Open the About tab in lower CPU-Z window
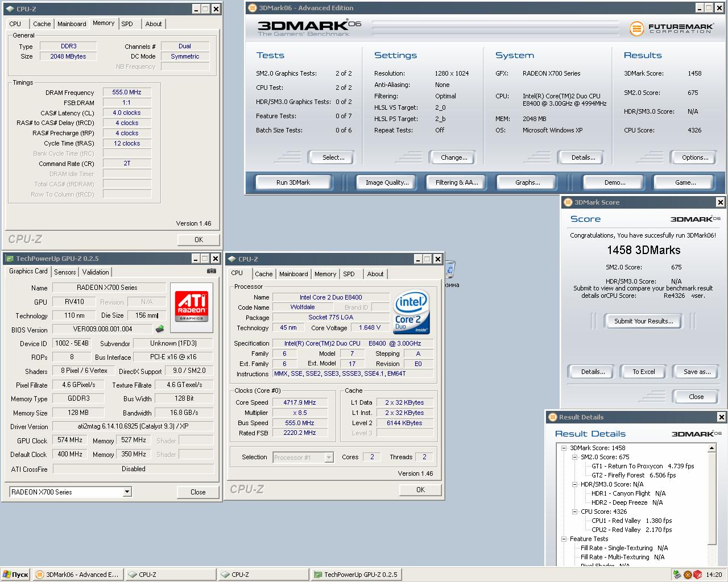The width and height of the screenshot is (728, 582). (375, 274)
